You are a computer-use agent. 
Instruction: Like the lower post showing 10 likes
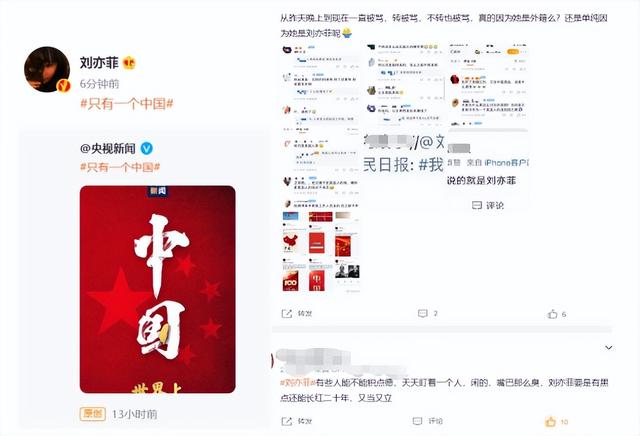[x=551, y=422]
